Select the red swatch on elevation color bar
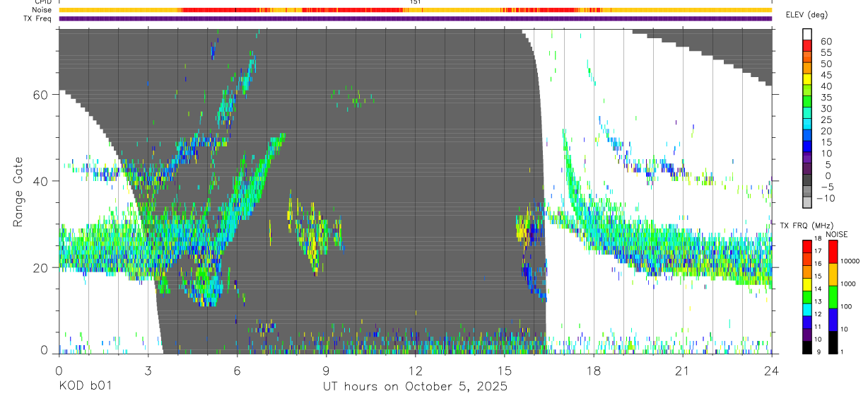This screenshot has width=868, height=401. click(808, 45)
